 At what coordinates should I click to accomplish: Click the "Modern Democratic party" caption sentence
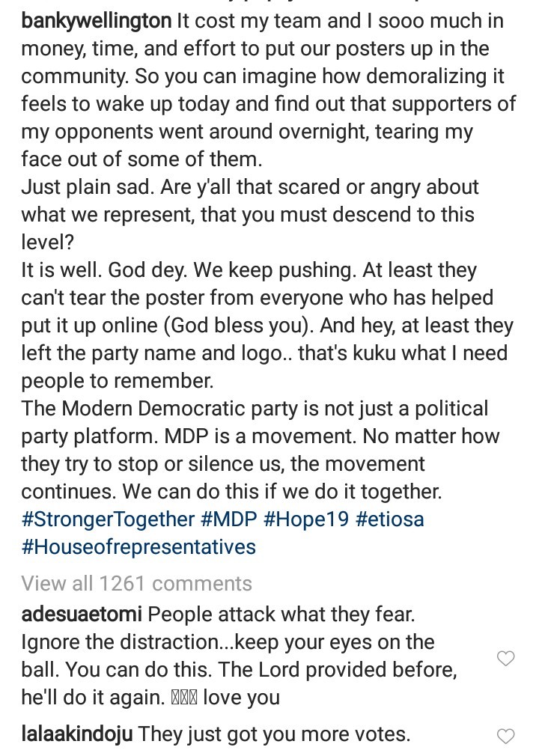pyautogui.click(x=255, y=409)
